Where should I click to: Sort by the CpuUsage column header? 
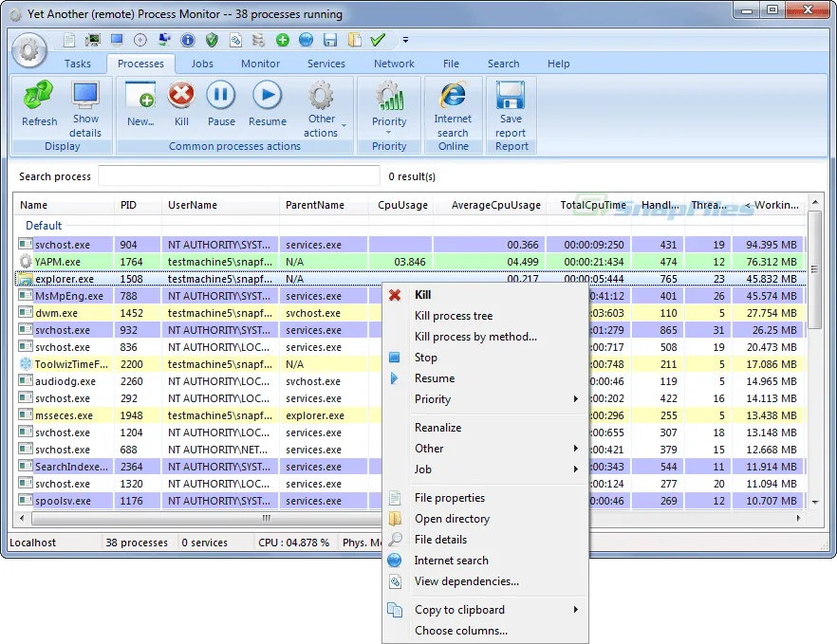[402, 205]
